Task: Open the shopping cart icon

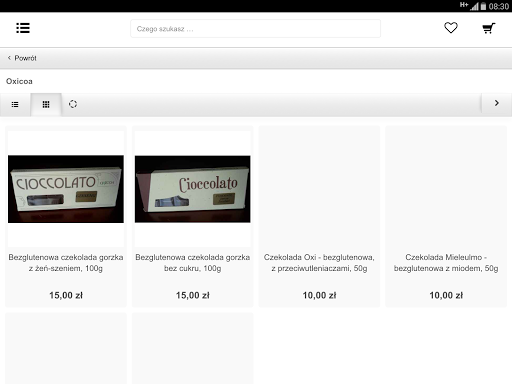Action: click(x=489, y=28)
